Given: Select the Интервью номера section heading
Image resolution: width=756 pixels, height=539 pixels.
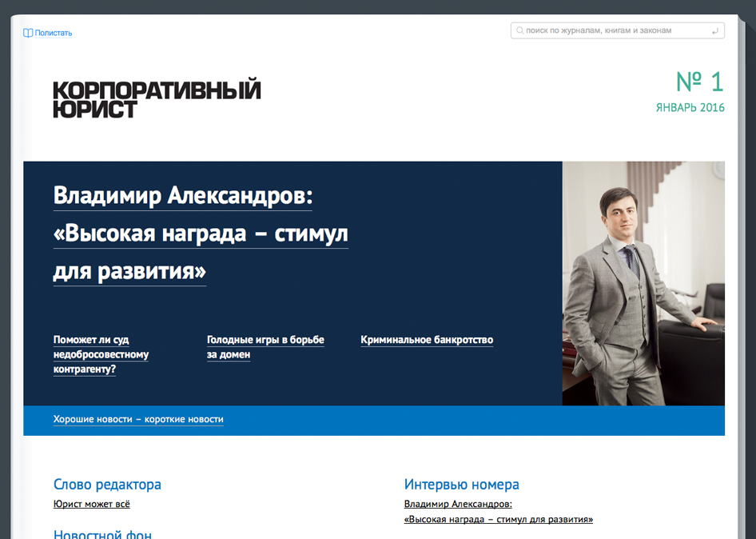Looking at the screenshot, I should click(x=461, y=485).
